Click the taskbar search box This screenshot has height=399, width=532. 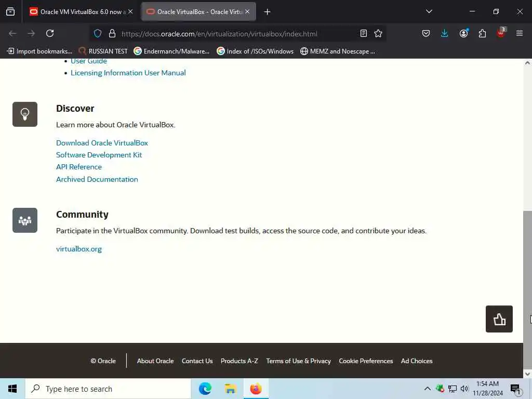[108, 389]
